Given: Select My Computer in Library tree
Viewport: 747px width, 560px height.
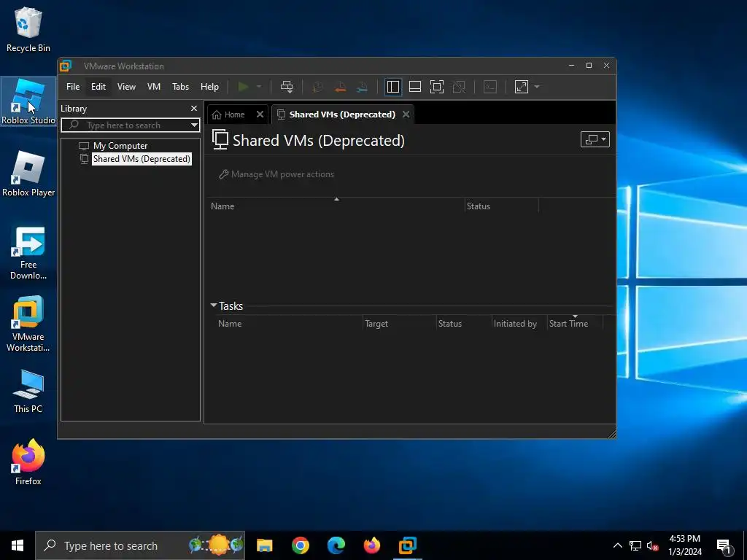Looking at the screenshot, I should (x=120, y=146).
